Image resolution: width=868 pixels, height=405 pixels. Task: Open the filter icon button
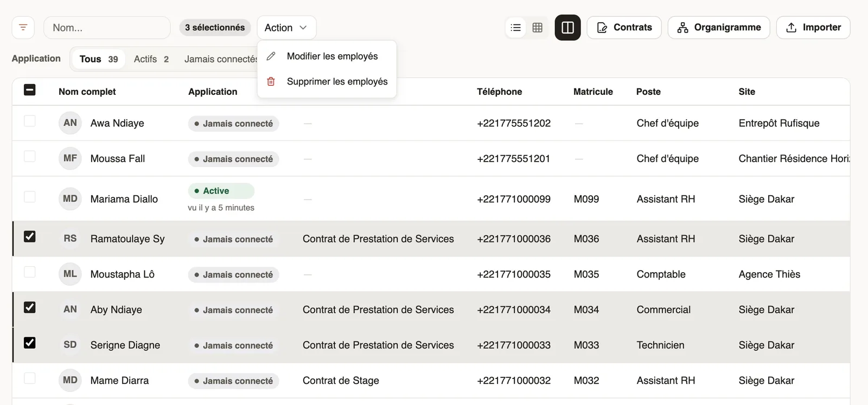click(23, 28)
